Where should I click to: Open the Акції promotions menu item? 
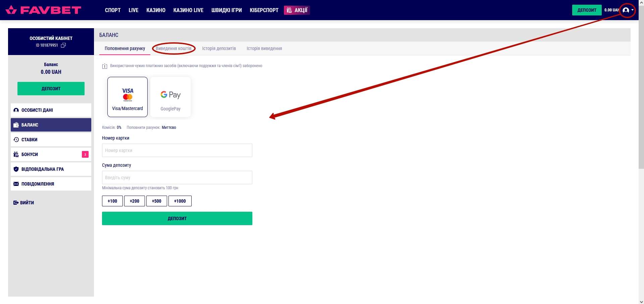[297, 10]
